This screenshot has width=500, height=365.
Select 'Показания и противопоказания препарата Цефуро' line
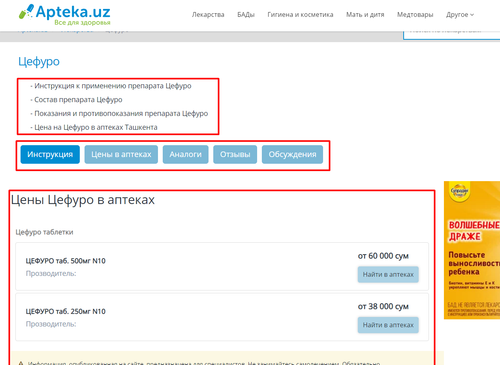click(x=121, y=114)
